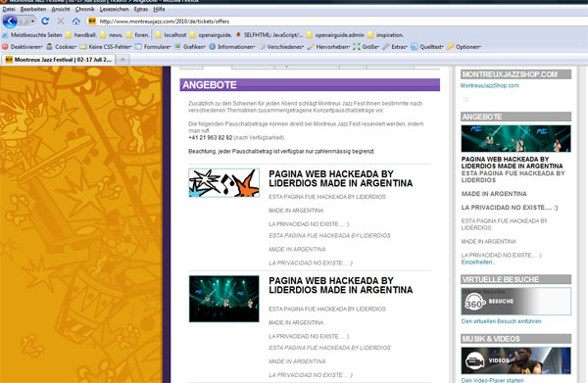Open the inspiration bookmark folder
Viewport: 588px width, 383px height.
(x=386, y=35)
